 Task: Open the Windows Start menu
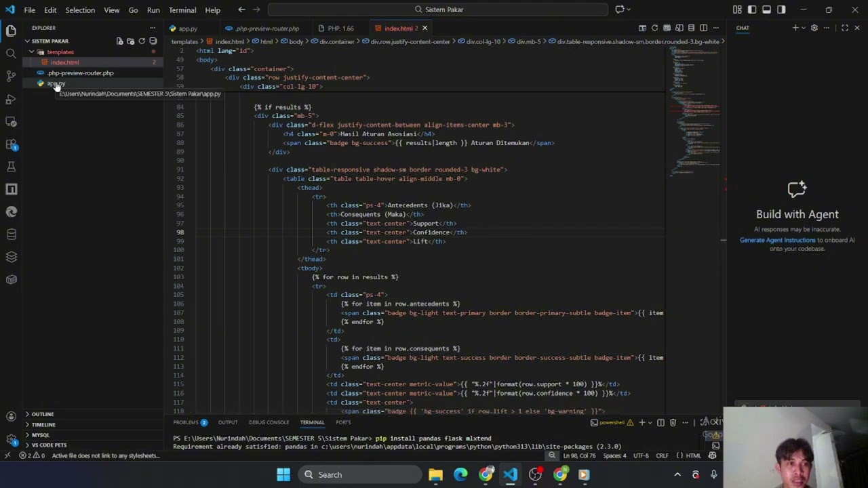coord(283,474)
